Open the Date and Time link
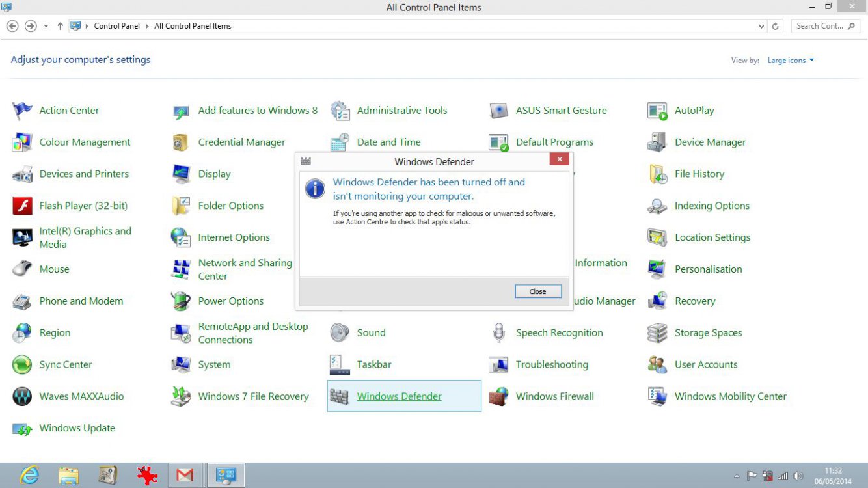868x488 pixels. click(389, 142)
